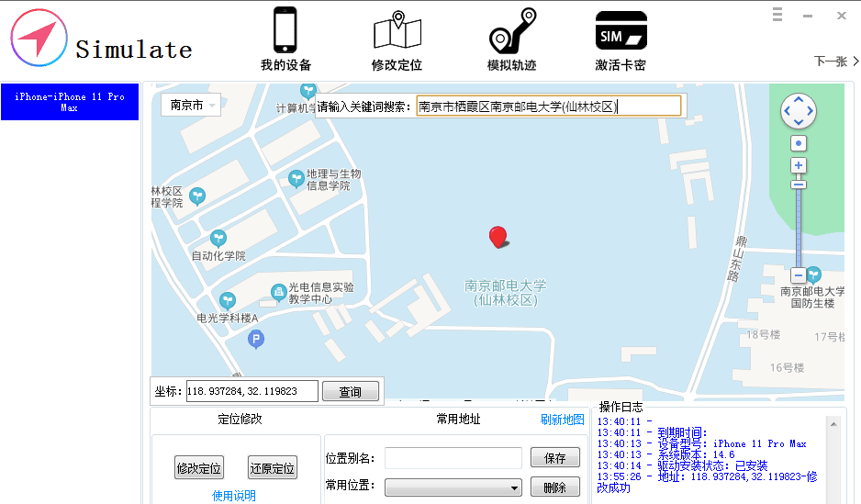The width and height of the screenshot is (861, 504).
Task: Expand the 常用位置 dropdown list
Action: (x=453, y=487)
